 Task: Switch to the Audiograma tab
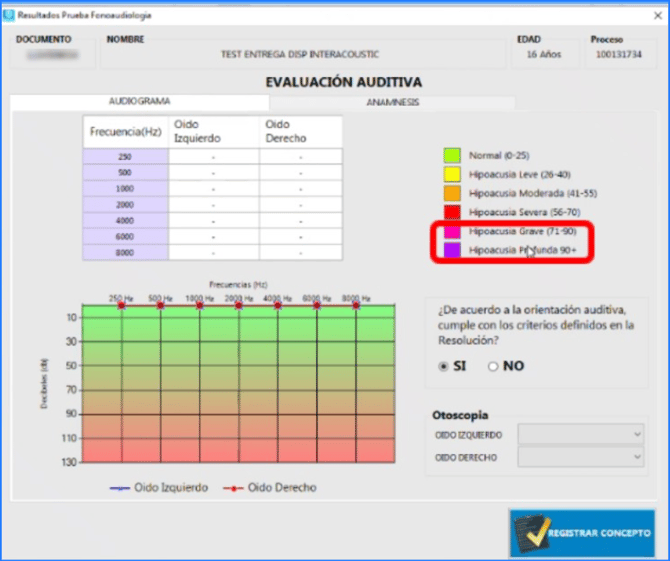click(x=139, y=102)
